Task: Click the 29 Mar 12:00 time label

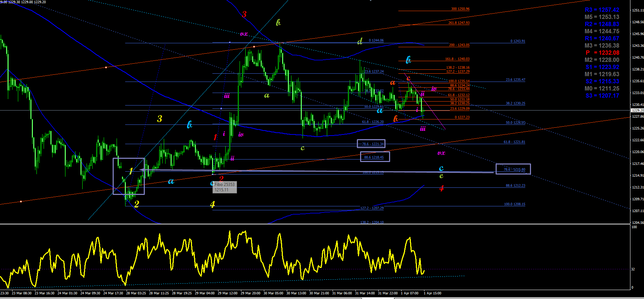Action: 227,293
